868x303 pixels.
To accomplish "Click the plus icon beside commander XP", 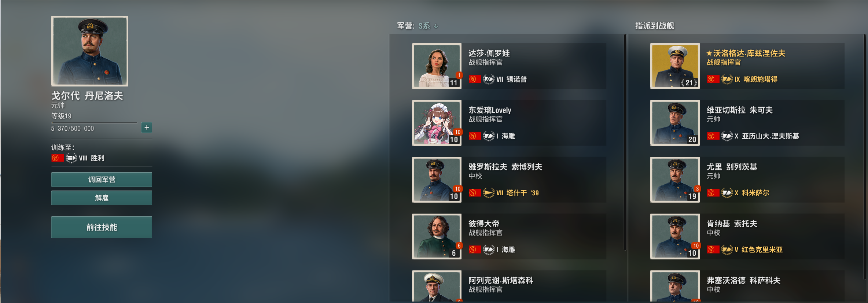I will coord(147,128).
